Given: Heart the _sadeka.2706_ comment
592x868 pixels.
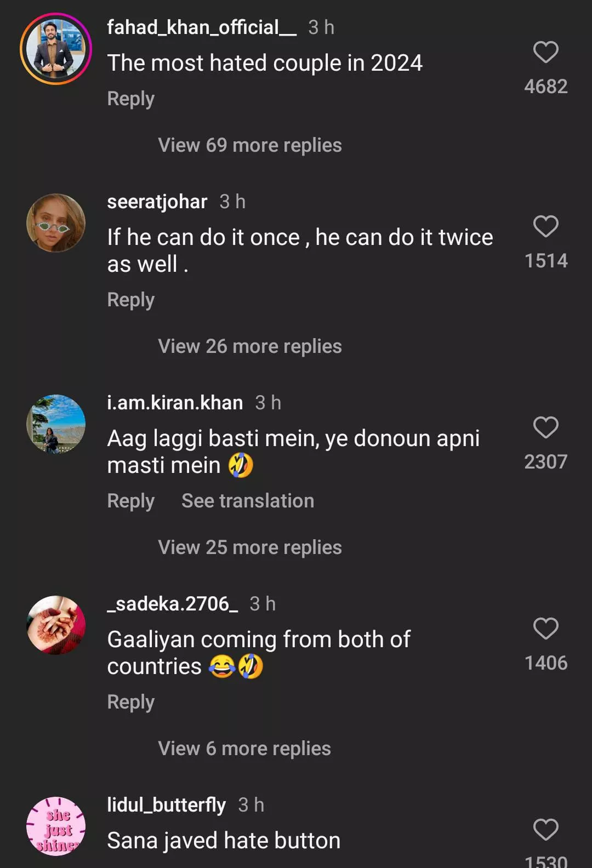Looking at the screenshot, I should [x=545, y=629].
